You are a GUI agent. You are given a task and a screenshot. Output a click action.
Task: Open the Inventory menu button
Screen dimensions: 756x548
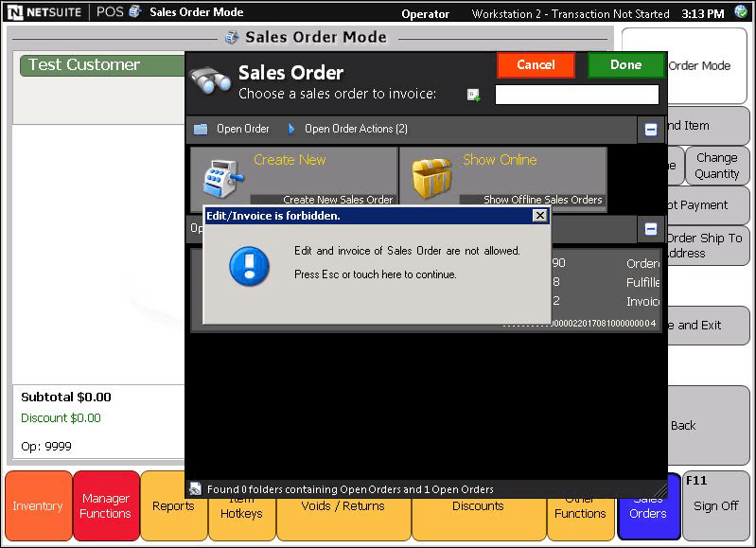(x=38, y=506)
